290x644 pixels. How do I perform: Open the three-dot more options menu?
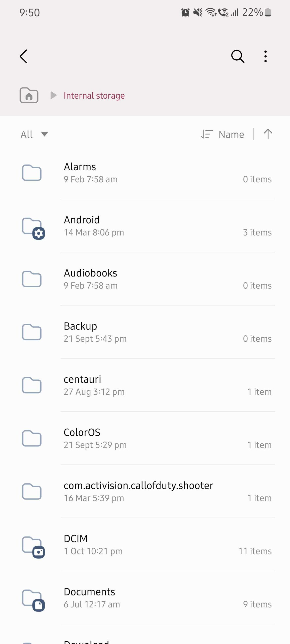(x=265, y=56)
